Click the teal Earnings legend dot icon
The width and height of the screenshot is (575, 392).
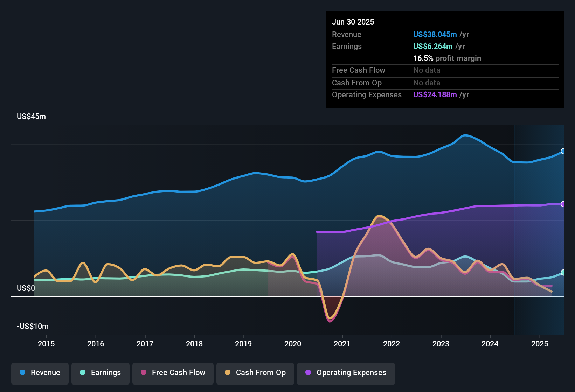point(83,373)
